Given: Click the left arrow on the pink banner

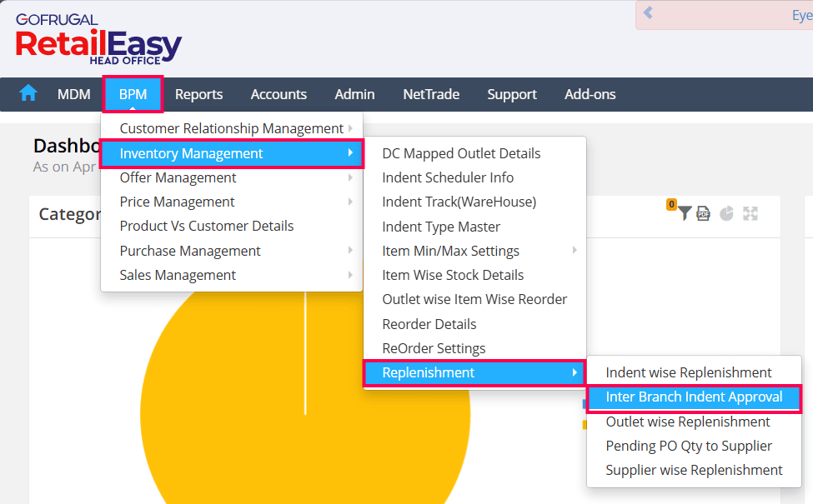Looking at the screenshot, I should (648, 12).
